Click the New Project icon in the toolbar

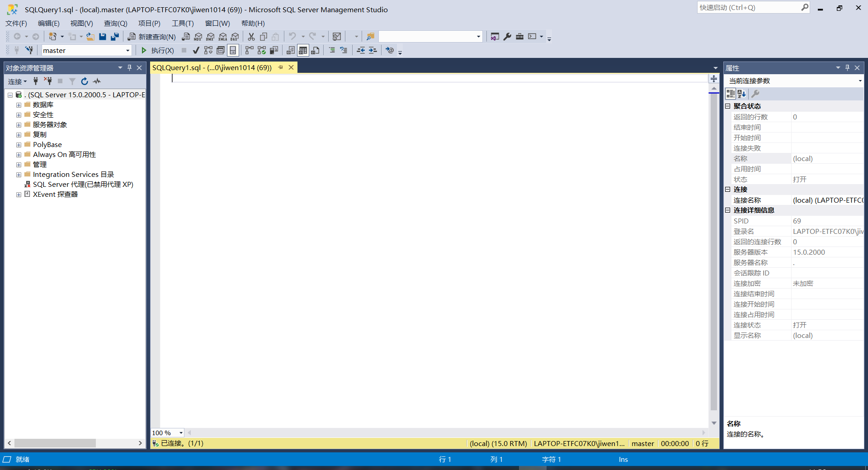point(53,37)
